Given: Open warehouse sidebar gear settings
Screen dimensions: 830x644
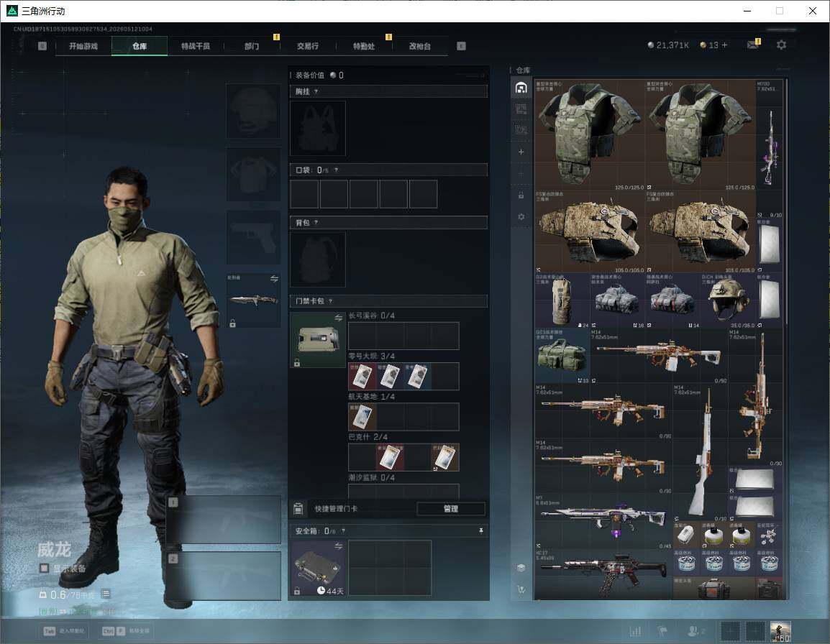Looking at the screenshot, I should (521, 216).
